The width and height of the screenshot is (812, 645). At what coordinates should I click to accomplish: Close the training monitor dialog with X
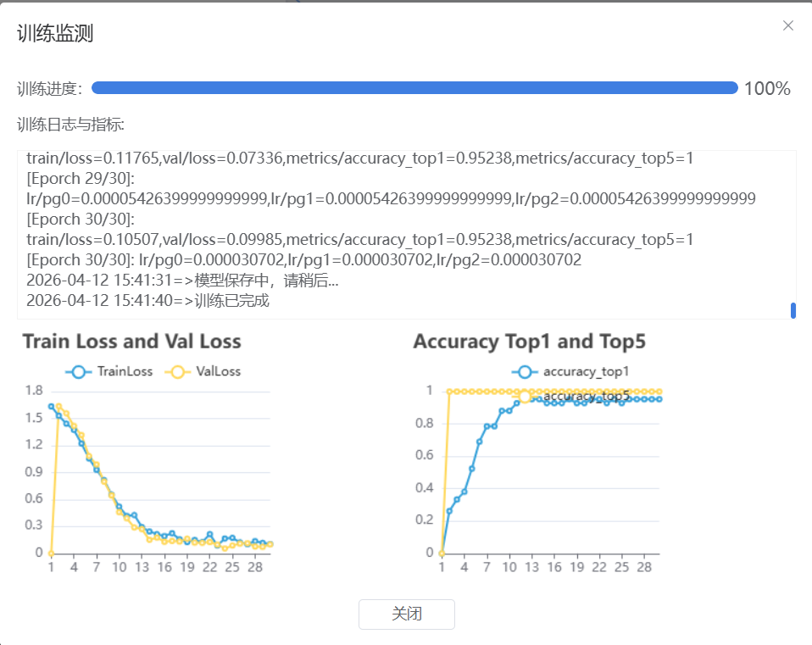(788, 25)
